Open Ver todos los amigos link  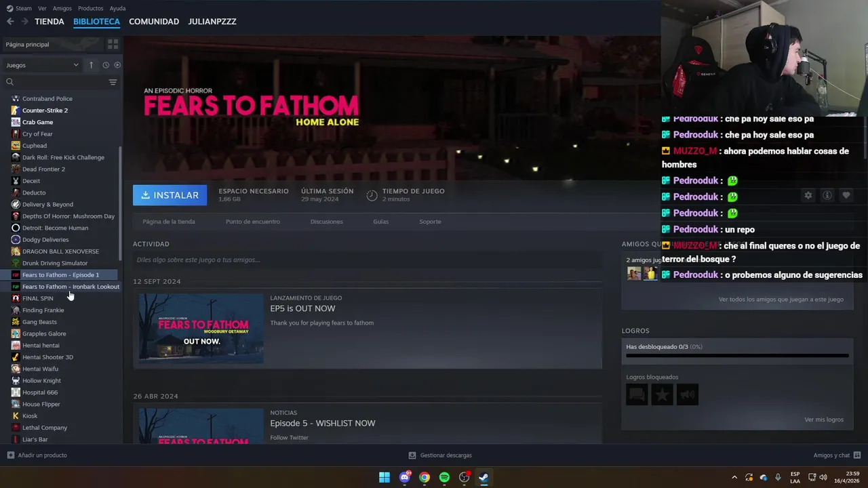(x=781, y=299)
